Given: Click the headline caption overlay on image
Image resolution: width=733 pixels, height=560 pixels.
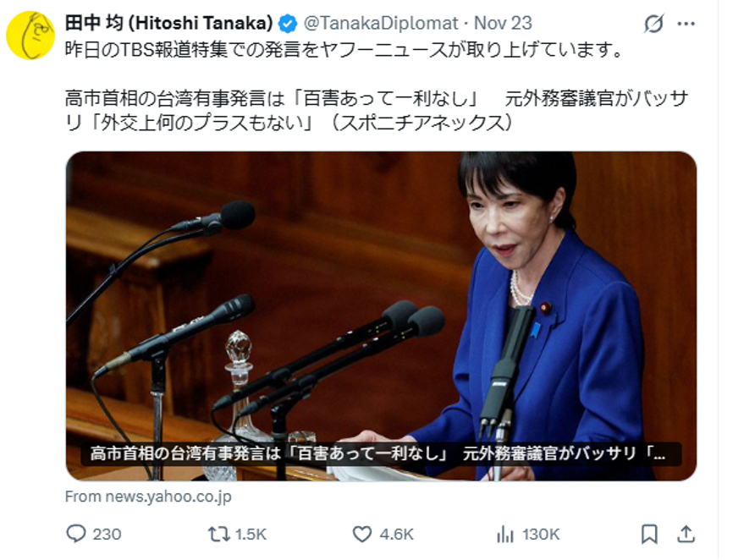Looking at the screenshot, I should pyautogui.click(x=381, y=453).
